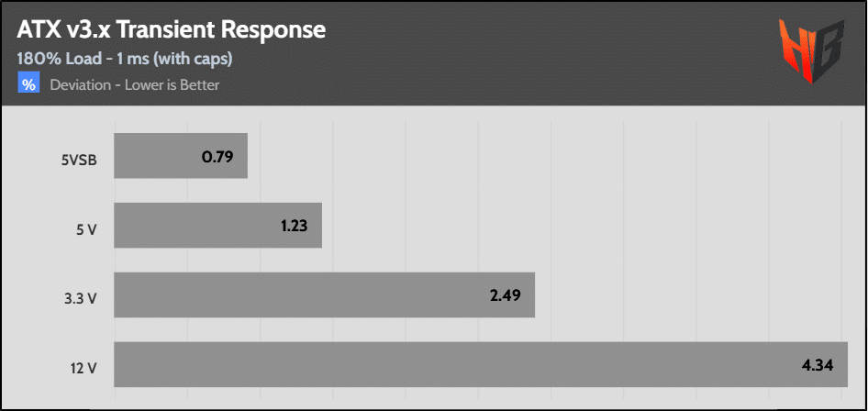Select the 5 V bar
The width and height of the screenshot is (868, 411).
218,225
